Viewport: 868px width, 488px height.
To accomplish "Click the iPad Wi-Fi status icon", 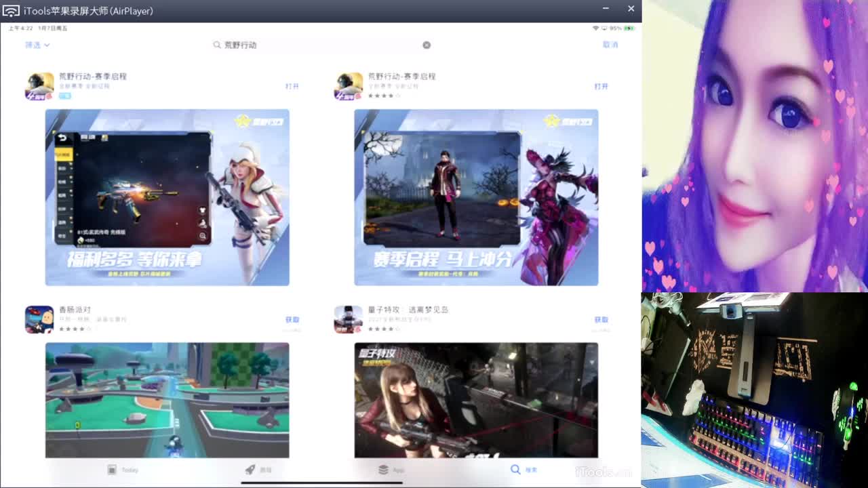I will pyautogui.click(x=595, y=28).
